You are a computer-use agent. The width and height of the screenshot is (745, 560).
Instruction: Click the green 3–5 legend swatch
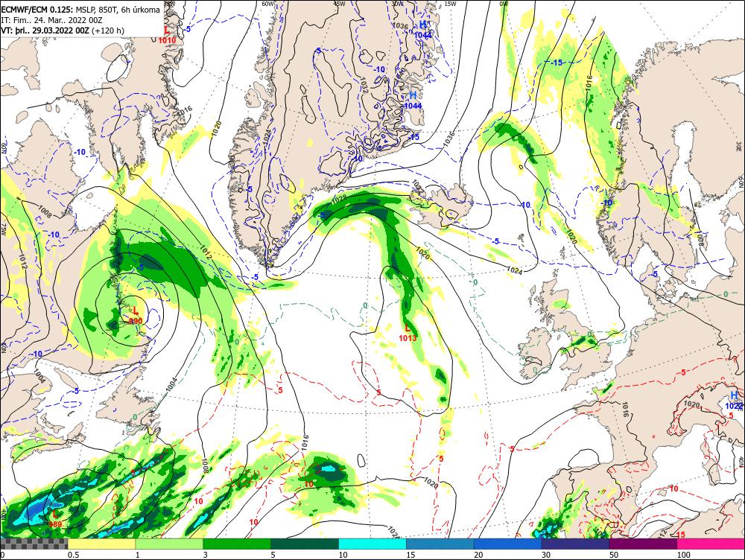[237, 544]
